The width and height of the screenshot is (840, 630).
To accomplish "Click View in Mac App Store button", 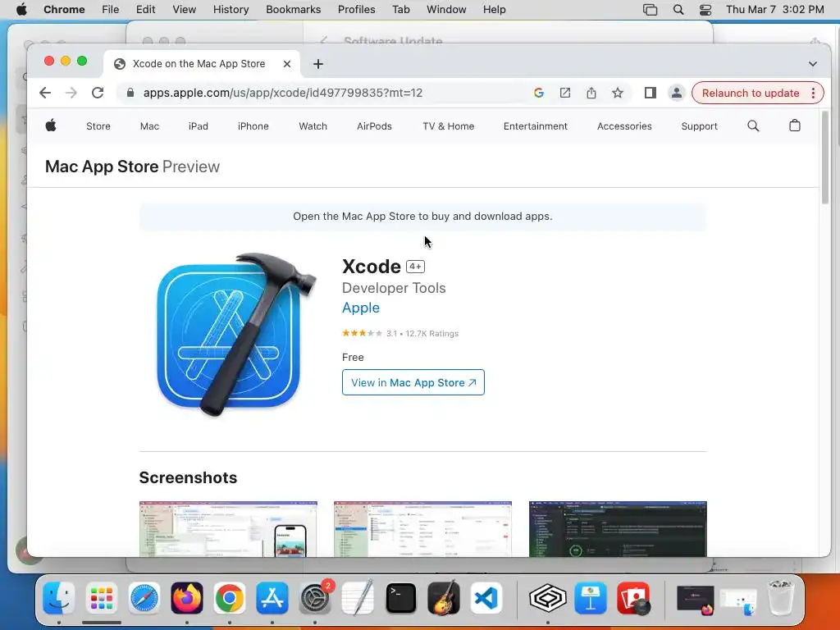I will pyautogui.click(x=413, y=382).
